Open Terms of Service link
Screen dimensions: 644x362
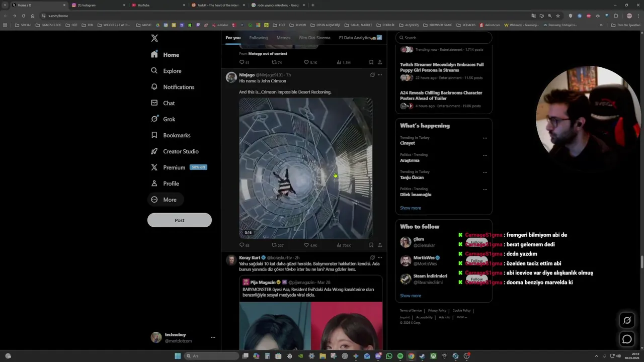click(x=411, y=311)
